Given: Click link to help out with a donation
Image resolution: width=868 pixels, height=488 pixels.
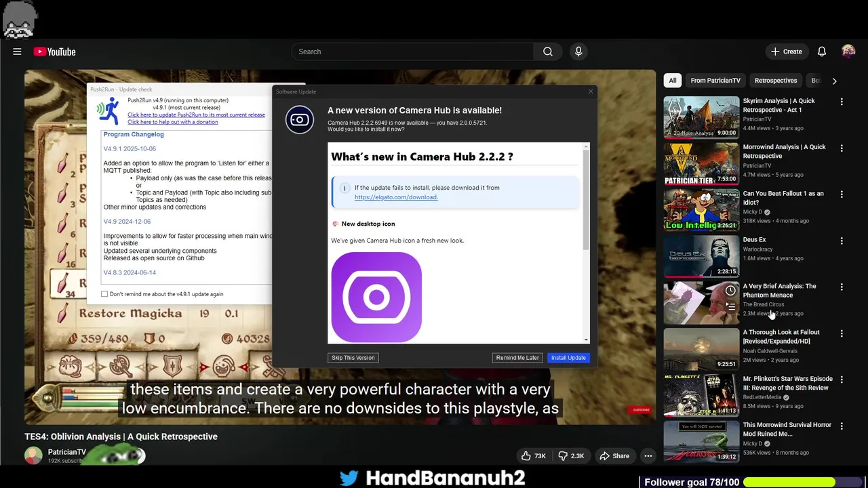Looking at the screenshot, I should [173, 122].
